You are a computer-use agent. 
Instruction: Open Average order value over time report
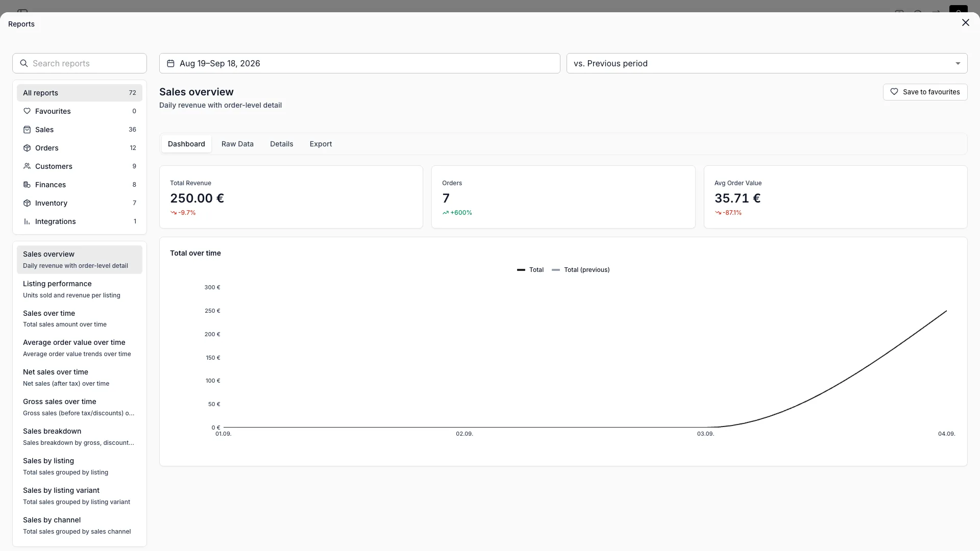pos(80,348)
